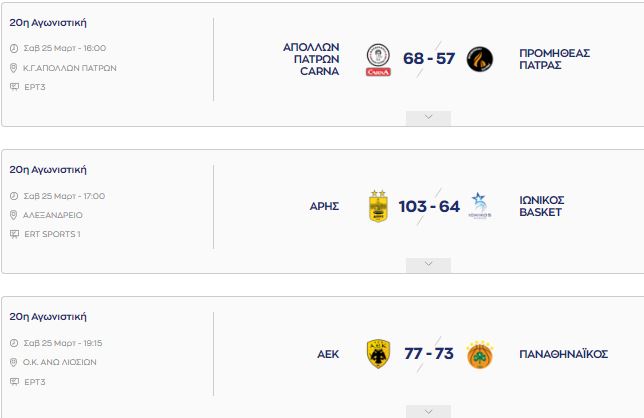Click the Panathinaikos green shamrock logo
The height and width of the screenshot is (418, 644).
480,354
